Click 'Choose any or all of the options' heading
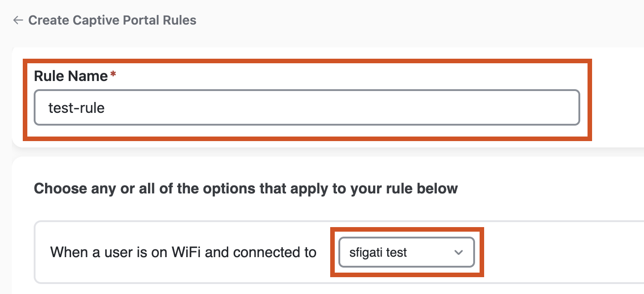The height and width of the screenshot is (294, 644). pyautogui.click(x=245, y=188)
